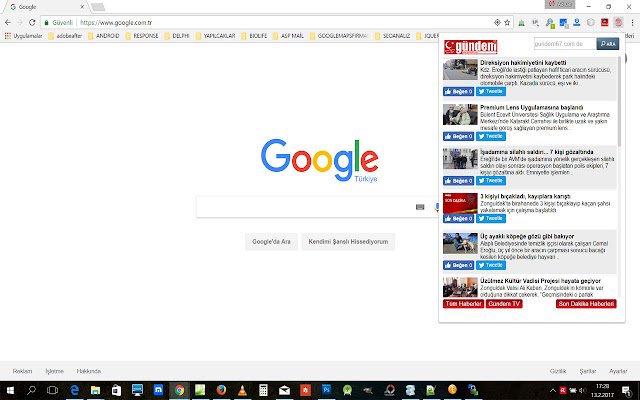Show hidden system tray icons chevron

(x=553, y=391)
